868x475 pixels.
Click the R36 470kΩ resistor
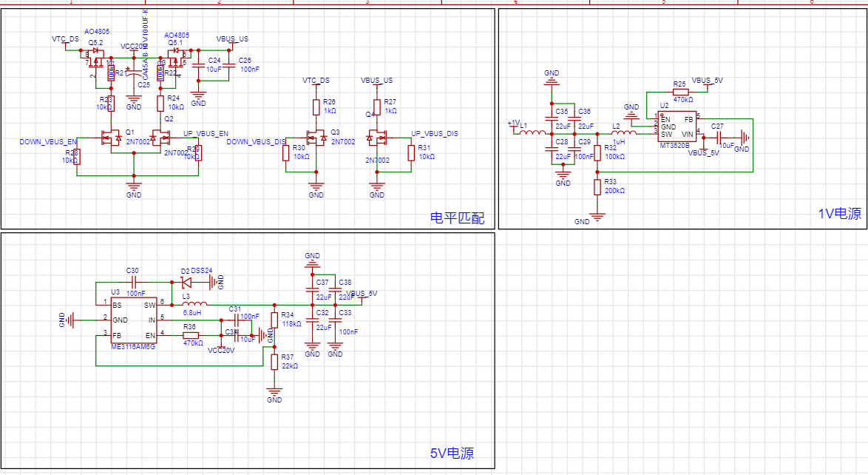pos(191,334)
